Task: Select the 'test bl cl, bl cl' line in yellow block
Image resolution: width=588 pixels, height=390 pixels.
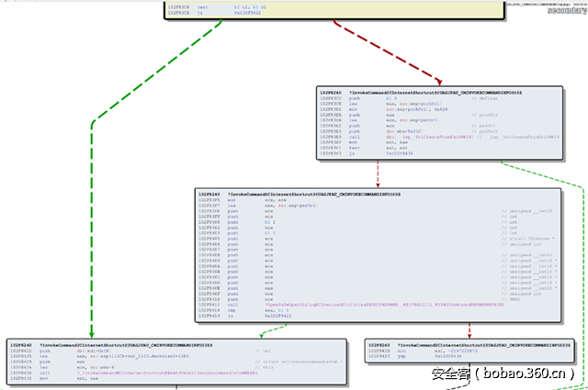Action: [217, 7]
